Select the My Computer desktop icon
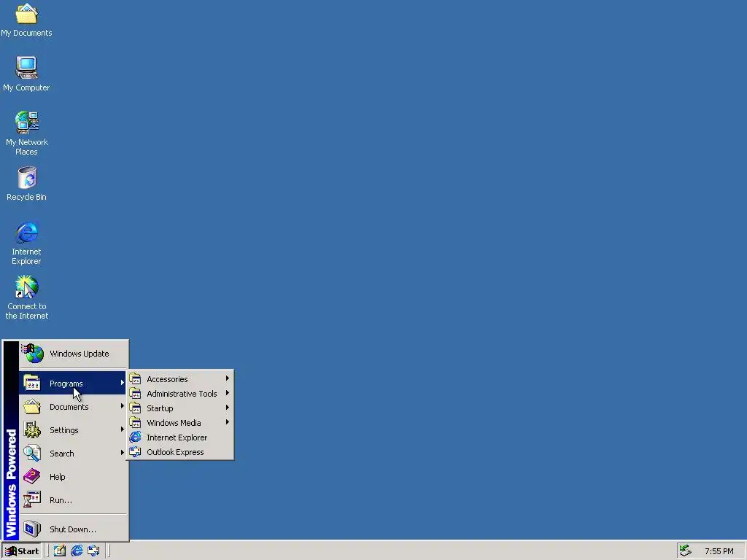 (x=26, y=74)
